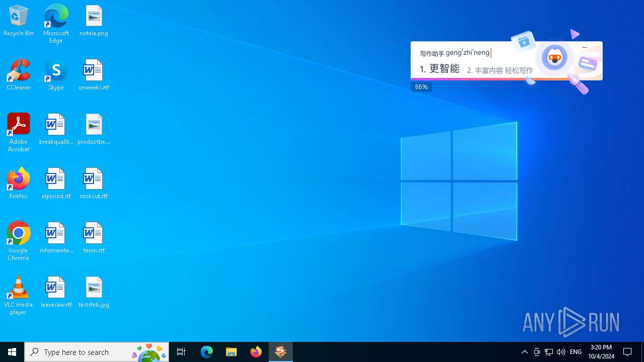The height and width of the screenshot is (362, 644).
Task: Open the volume control tray icon
Action: click(x=561, y=352)
